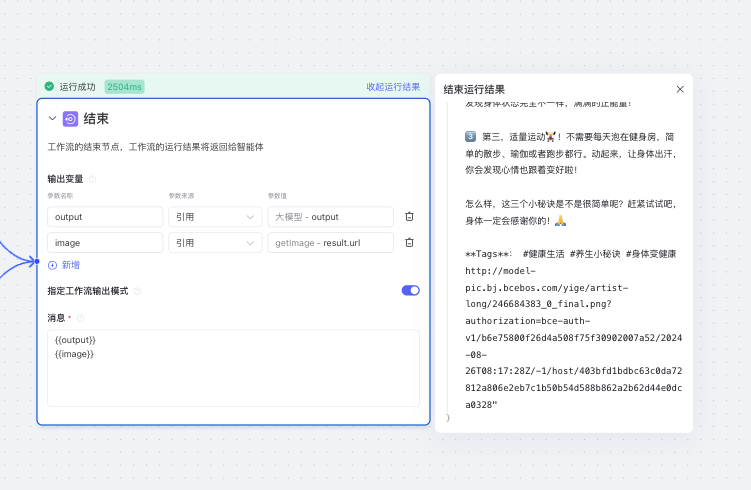Select the 大模型 - output value field
Screen dimensions: 751x490
click(331, 217)
